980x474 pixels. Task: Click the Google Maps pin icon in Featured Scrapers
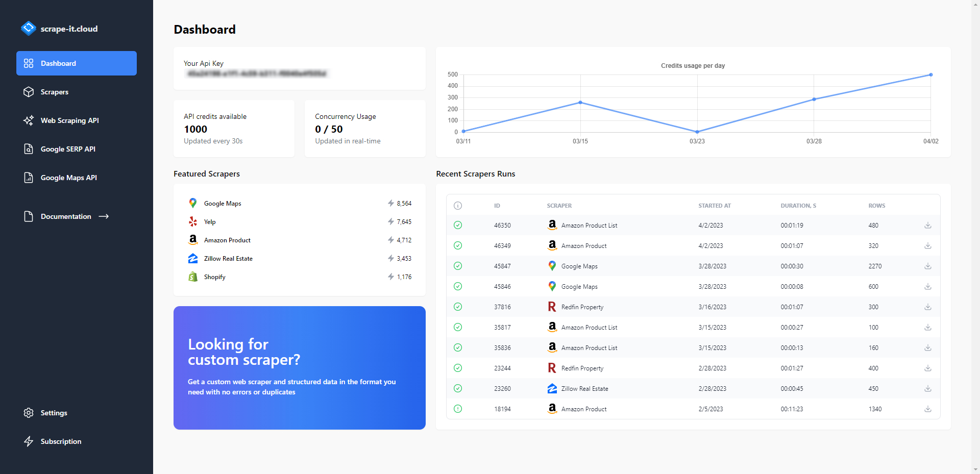click(193, 203)
